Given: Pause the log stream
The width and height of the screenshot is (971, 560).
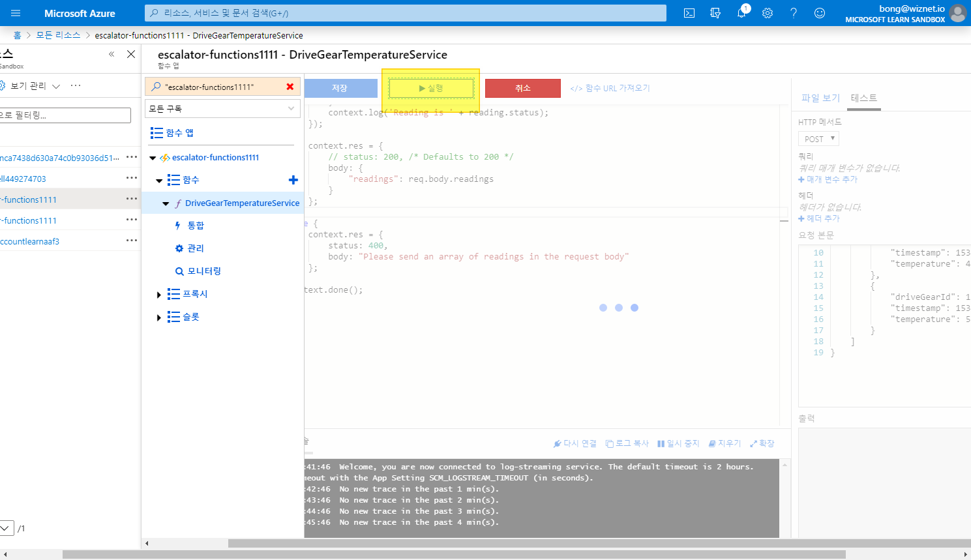Looking at the screenshot, I should coord(678,443).
